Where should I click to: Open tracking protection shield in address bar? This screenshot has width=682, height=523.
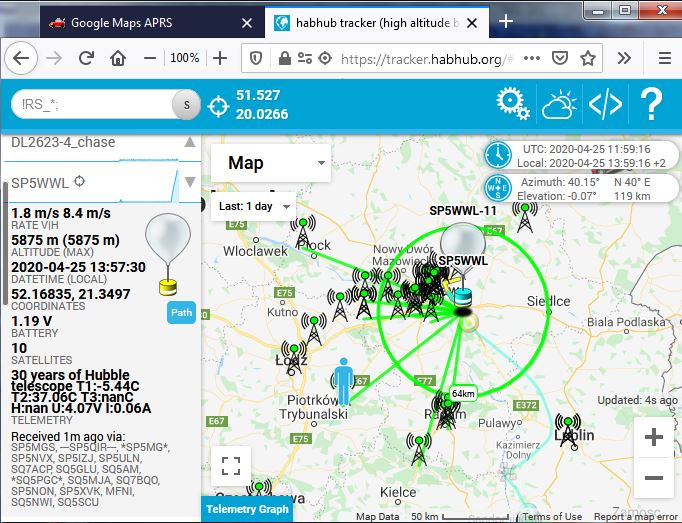tap(256, 58)
